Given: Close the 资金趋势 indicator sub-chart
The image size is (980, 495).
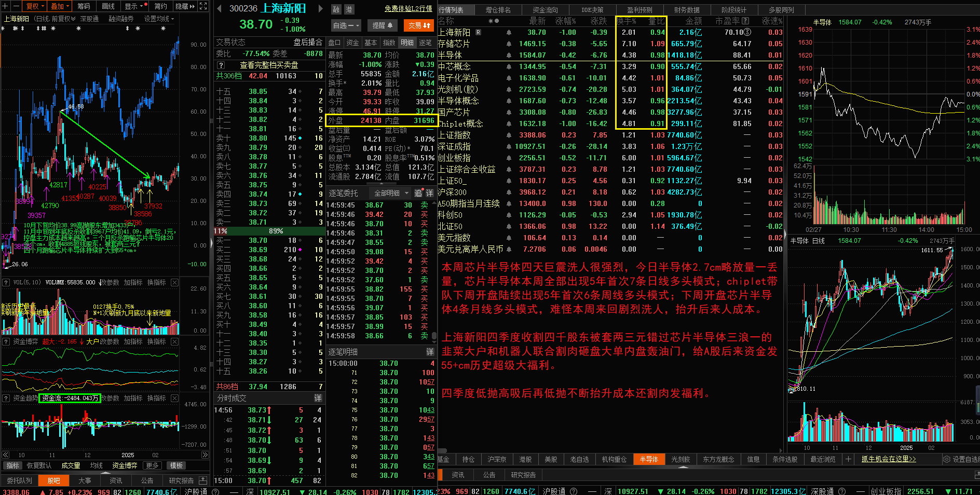Looking at the screenshot, I should click(x=174, y=398).
